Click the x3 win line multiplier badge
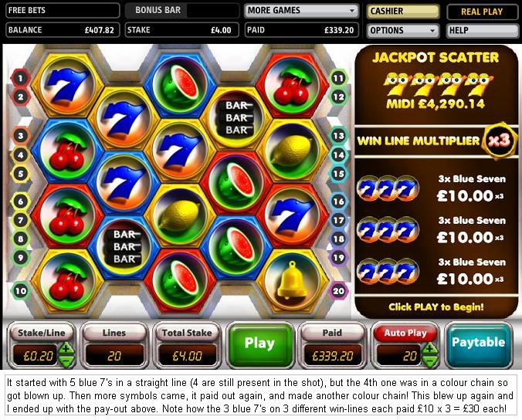Image resolution: width=522 pixels, height=420 pixels. point(498,141)
